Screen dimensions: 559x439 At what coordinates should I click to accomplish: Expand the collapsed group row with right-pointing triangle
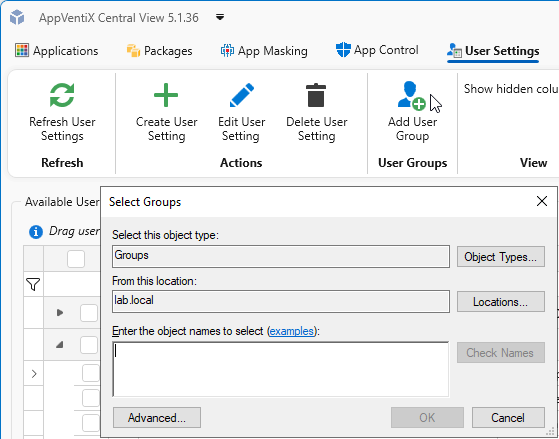coord(60,313)
